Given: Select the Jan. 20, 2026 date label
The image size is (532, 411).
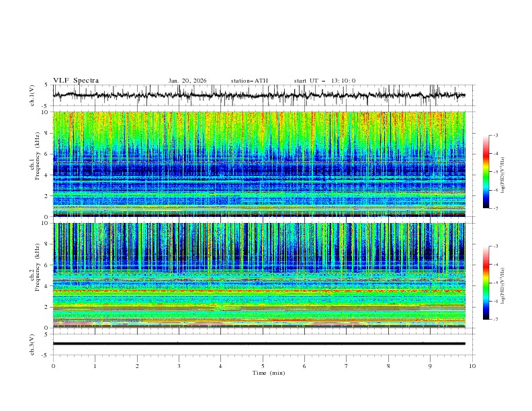Looking at the screenshot, I should pos(187,81).
